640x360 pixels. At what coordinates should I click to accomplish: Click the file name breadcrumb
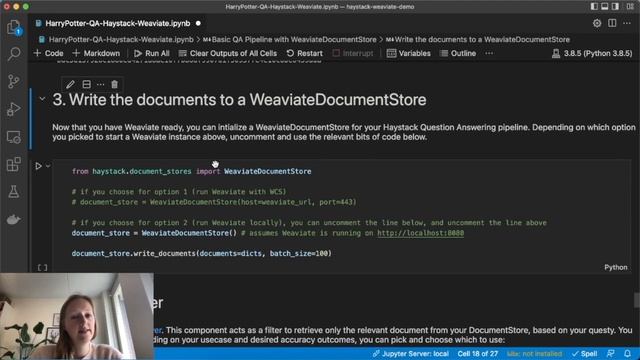[x=121, y=40]
